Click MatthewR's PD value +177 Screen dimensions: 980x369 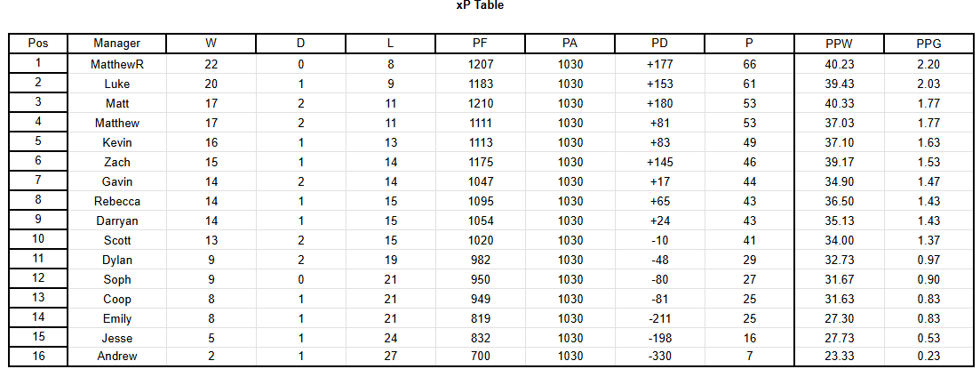[x=659, y=64]
